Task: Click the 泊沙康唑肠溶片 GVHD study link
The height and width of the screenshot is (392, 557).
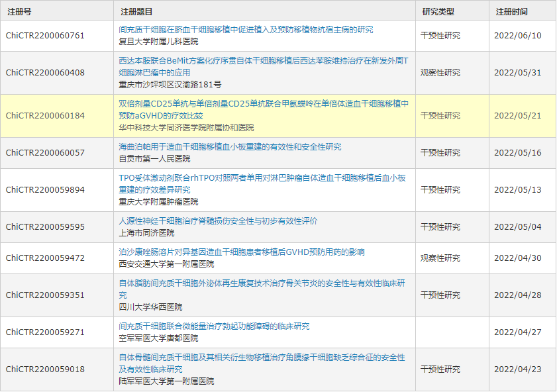Action: click(241, 252)
